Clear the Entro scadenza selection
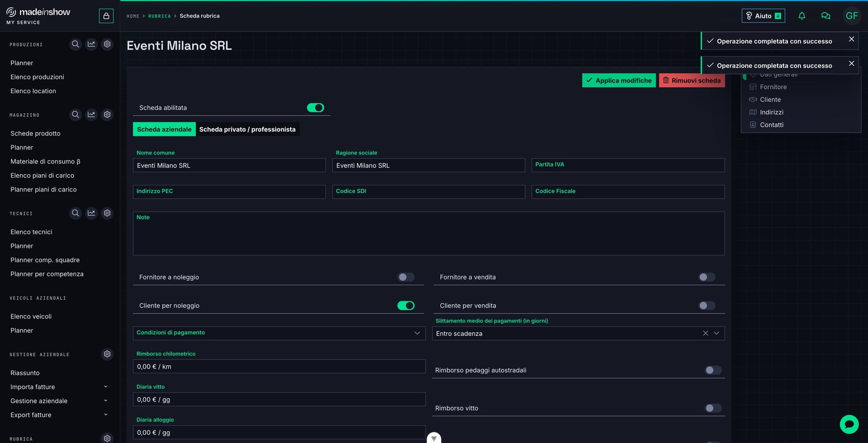Screen dimensions: 868x443 coord(705,334)
